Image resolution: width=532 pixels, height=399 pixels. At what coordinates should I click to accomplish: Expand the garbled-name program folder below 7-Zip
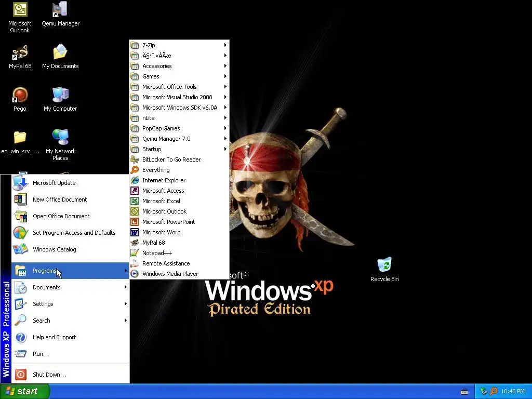click(179, 55)
